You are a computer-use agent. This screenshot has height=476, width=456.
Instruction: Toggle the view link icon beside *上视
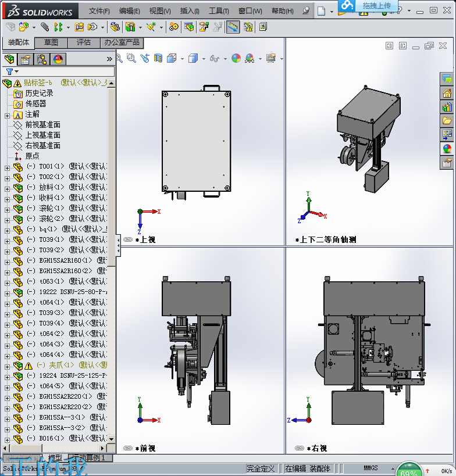pos(128,239)
